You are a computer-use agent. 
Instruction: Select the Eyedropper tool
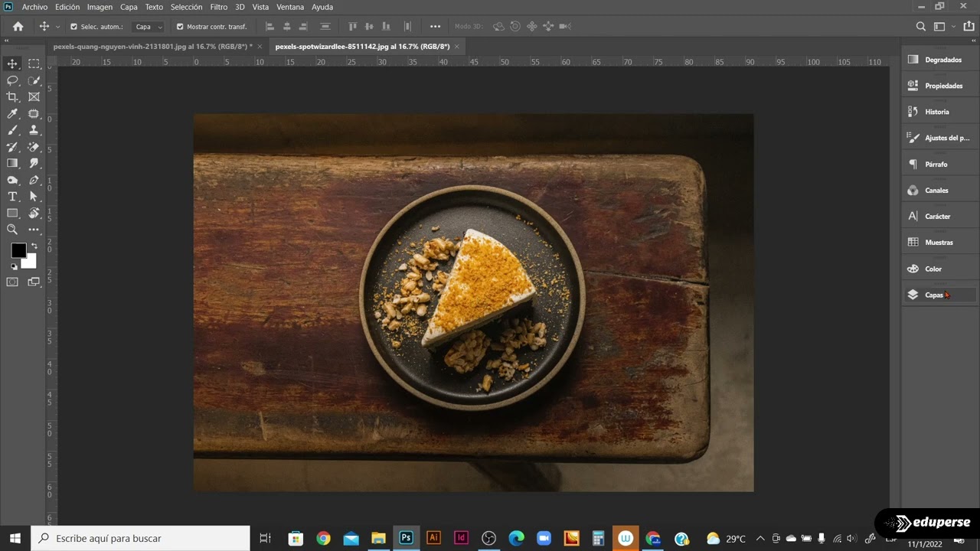click(x=12, y=114)
